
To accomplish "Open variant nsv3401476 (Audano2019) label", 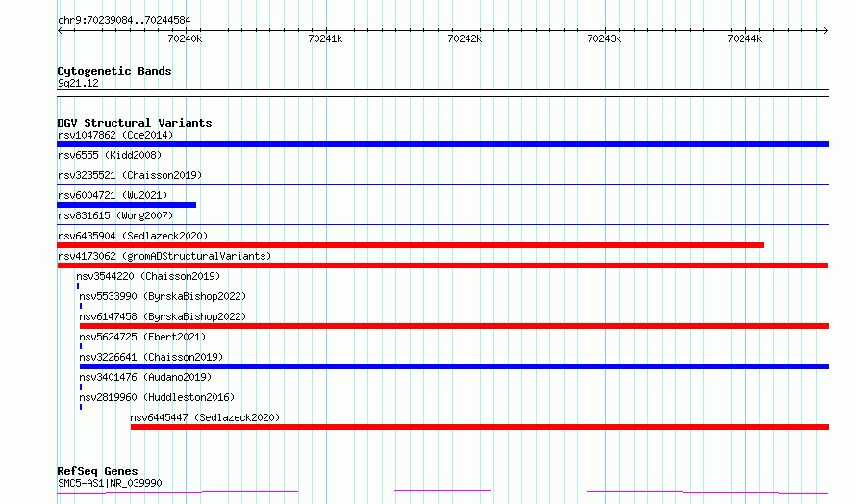I will pyautogui.click(x=145, y=377).
